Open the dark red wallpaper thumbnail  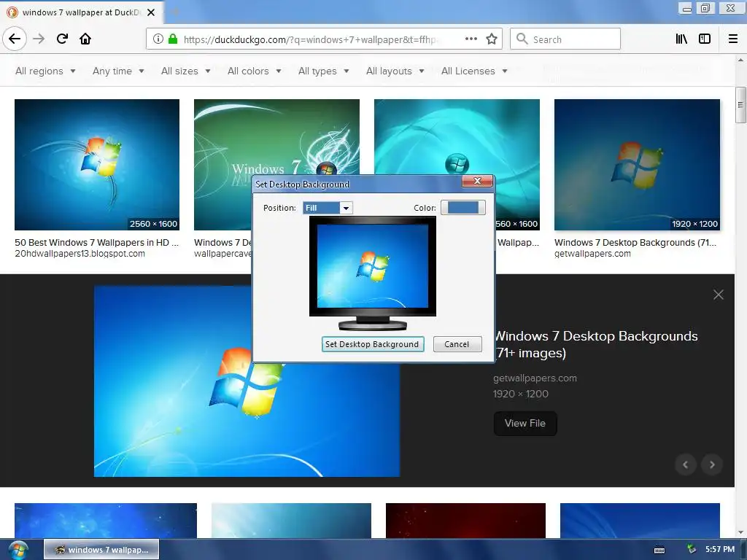point(465,521)
